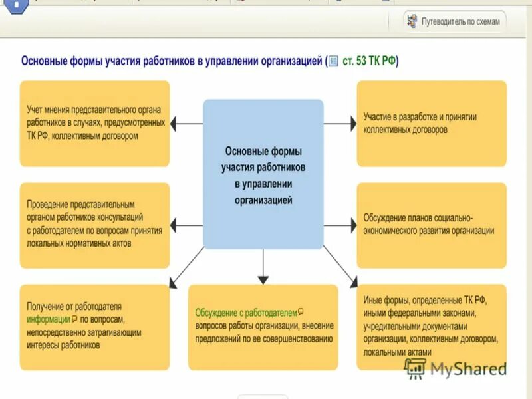Open the ст. 53 ТК РФ link
This screenshot has height=399, width=532.
pyautogui.click(x=369, y=61)
